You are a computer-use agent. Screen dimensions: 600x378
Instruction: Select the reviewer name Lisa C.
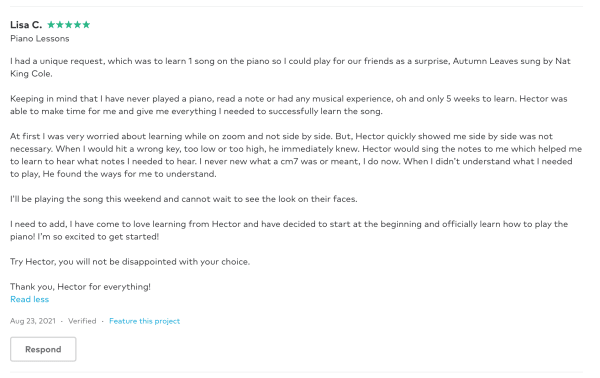(x=26, y=25)
